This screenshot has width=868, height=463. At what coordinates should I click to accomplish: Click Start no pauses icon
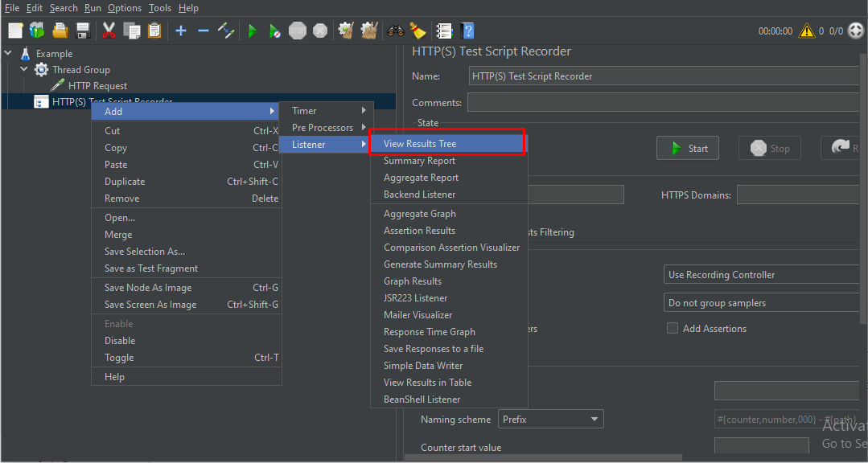pos(274,31)
